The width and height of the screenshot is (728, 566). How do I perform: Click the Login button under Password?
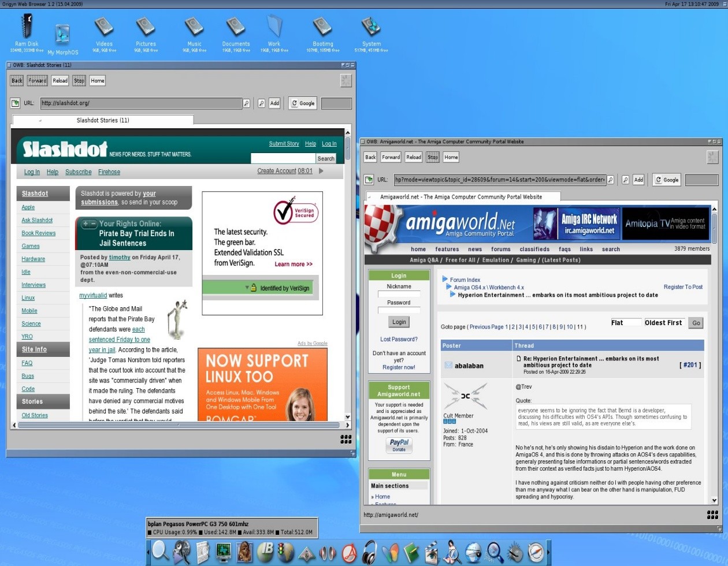point(399,322)
